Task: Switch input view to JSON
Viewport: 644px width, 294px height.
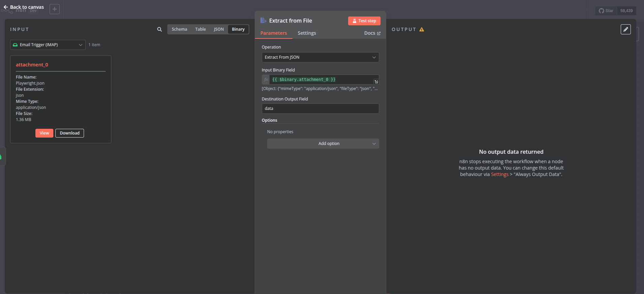Action: point(219,29)
